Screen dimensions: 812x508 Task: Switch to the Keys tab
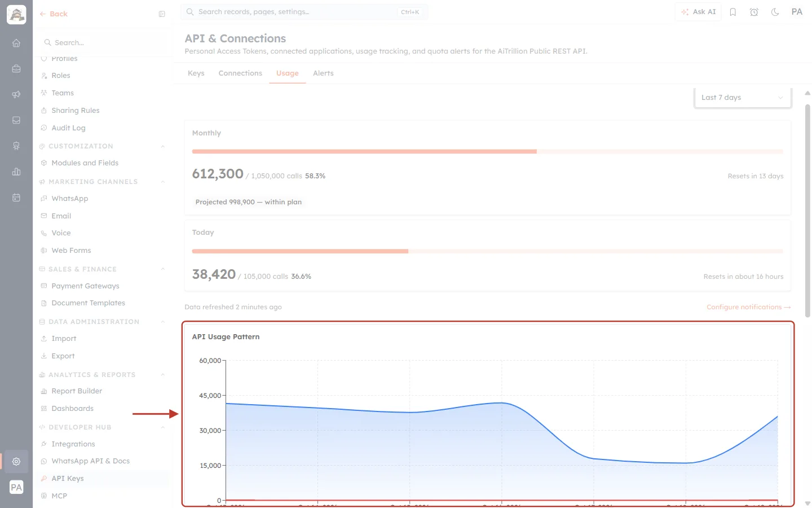pyautogui.click(x=196, y=73)
